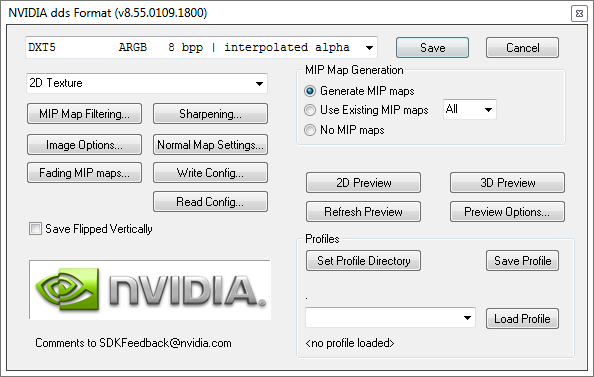Click the no profile loaded status text
Screen dimensions: 594x377
pos(350,343)
